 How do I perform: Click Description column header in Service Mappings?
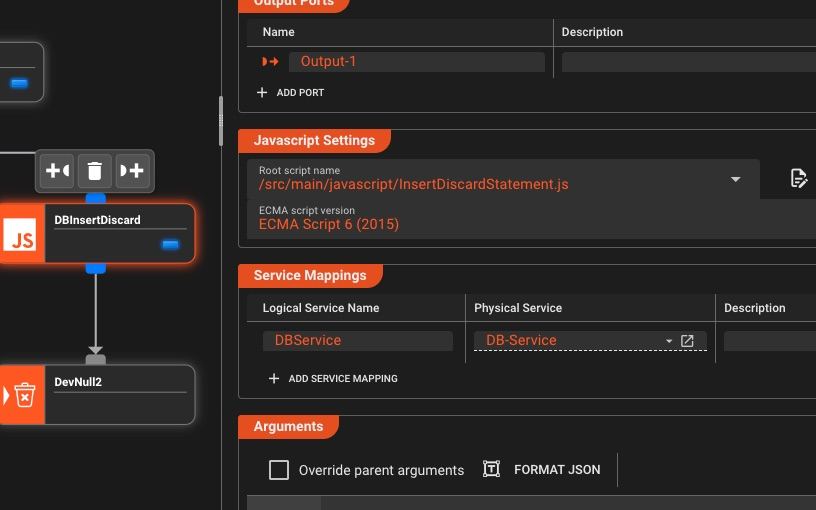755,308
